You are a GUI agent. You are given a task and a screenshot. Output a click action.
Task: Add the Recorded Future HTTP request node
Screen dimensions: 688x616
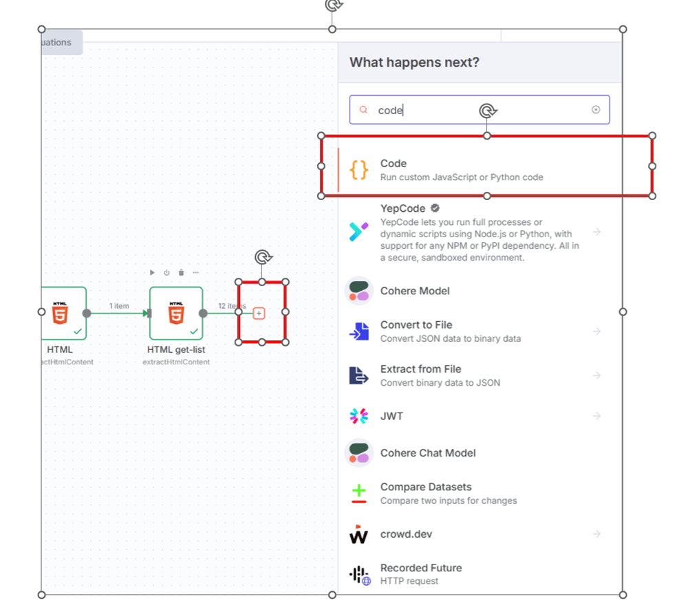point(421,574)
